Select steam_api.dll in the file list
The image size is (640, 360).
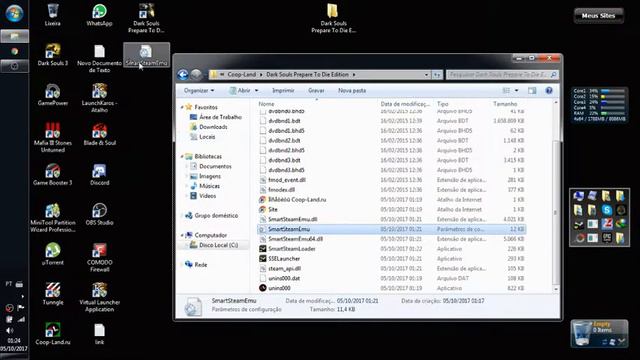(x=284, y=269)
